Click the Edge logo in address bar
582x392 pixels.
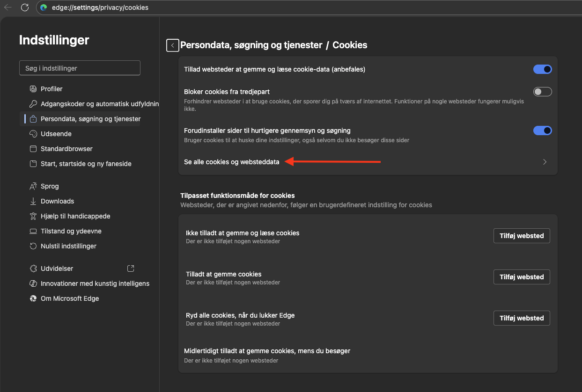(x=44, y=7)
